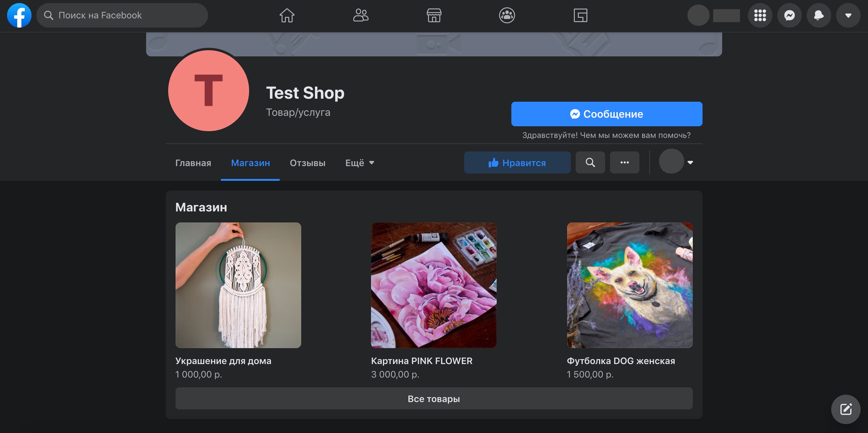Click the price 3 000,00 р.
The width and height of the screenshot is (868, 433).
click(395, 374)
